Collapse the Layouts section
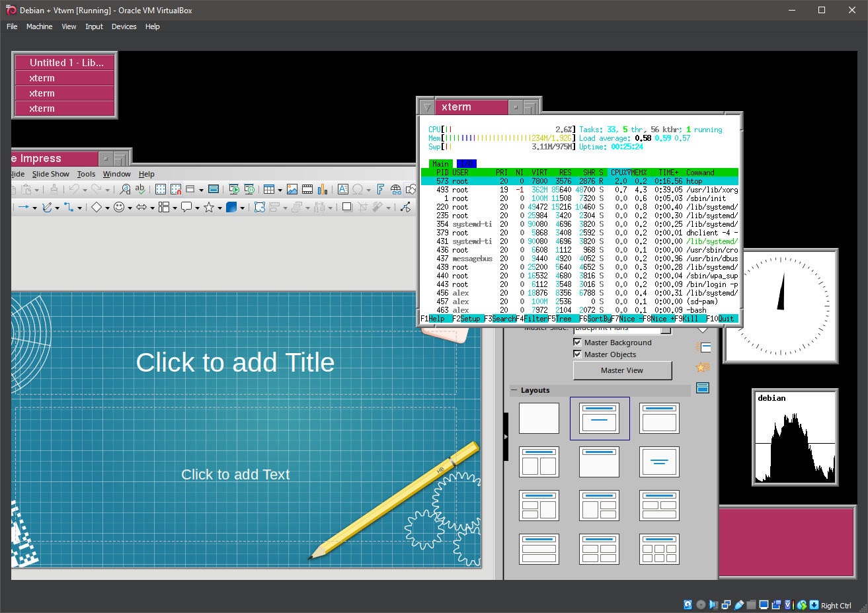 point(514,390)
